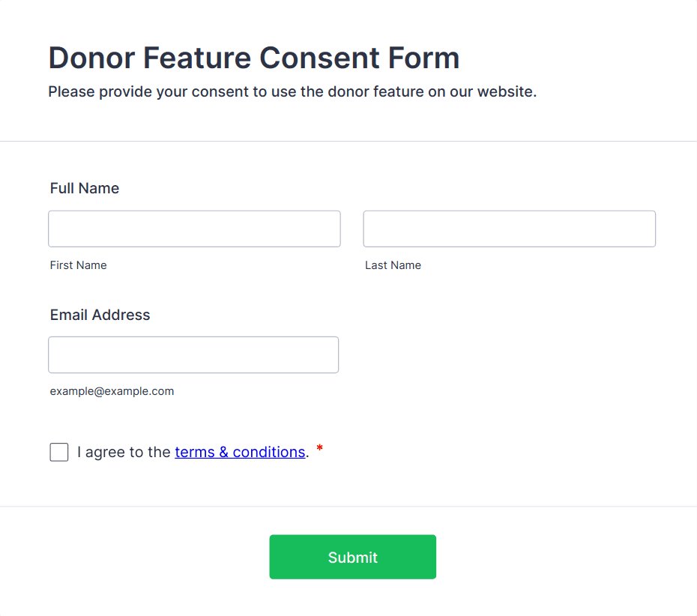The height and width of the screenshot is (616, 697).
Task: Click the First Name sub-label
Action: point(78,265)
